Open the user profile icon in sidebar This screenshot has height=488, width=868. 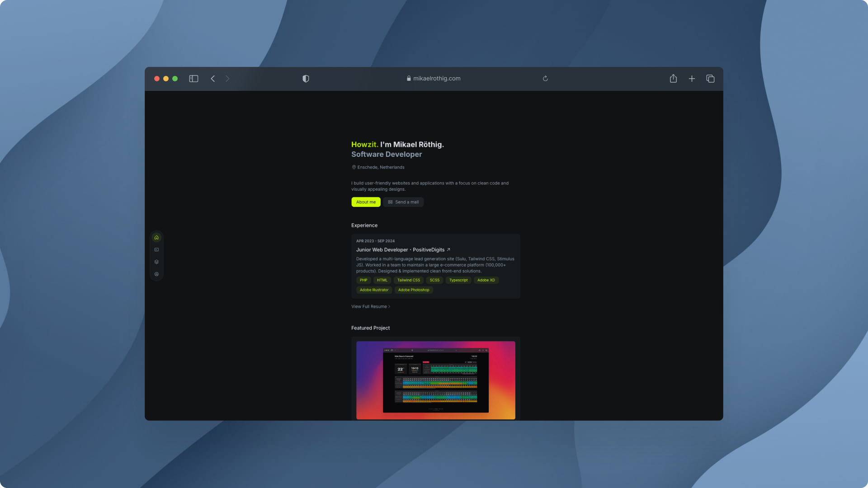(156, 274)
